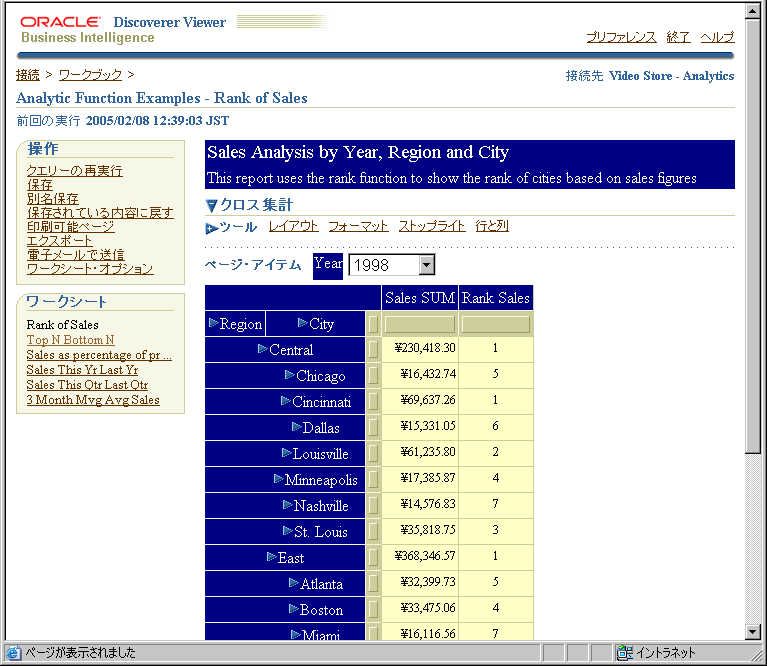Click the ¥17,385.87 Minneapolis sales cell

420,478
